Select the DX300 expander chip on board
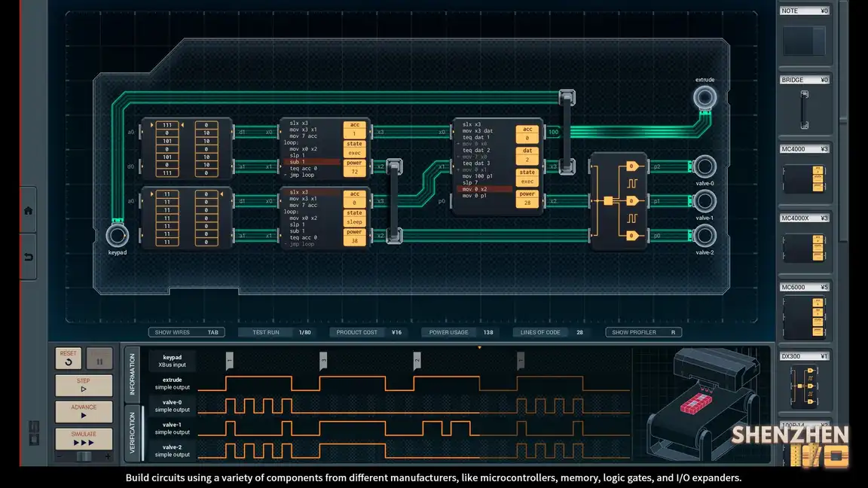The height and width of the screenshot is (488, 868). click(x=619, y=201)
